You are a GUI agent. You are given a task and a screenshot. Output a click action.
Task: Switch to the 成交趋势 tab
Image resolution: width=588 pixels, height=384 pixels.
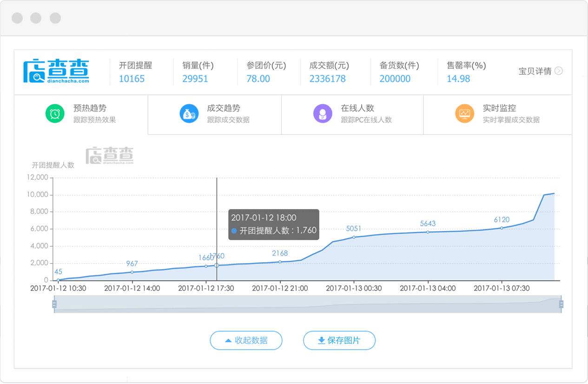pyautogui.click(x=215, y=114)
